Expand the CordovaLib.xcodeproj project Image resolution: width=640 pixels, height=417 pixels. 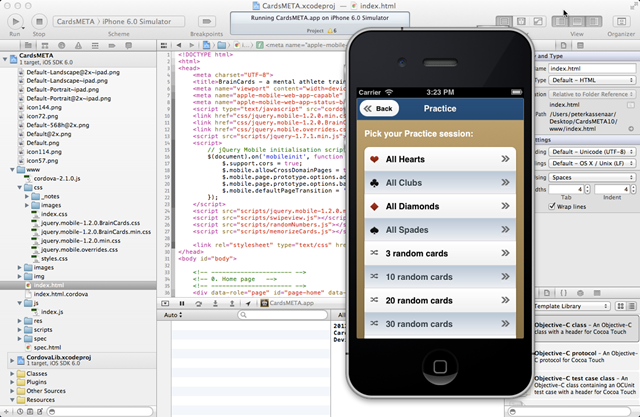[12, 360]
